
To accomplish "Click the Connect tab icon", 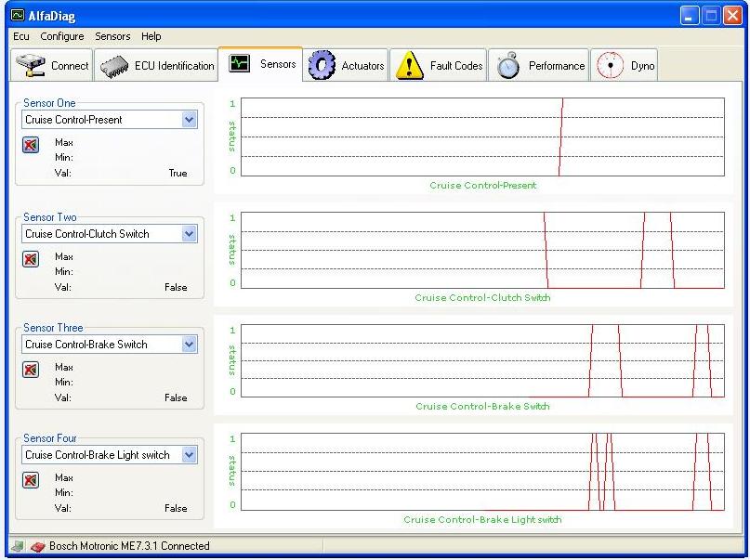I will (32, 66).
